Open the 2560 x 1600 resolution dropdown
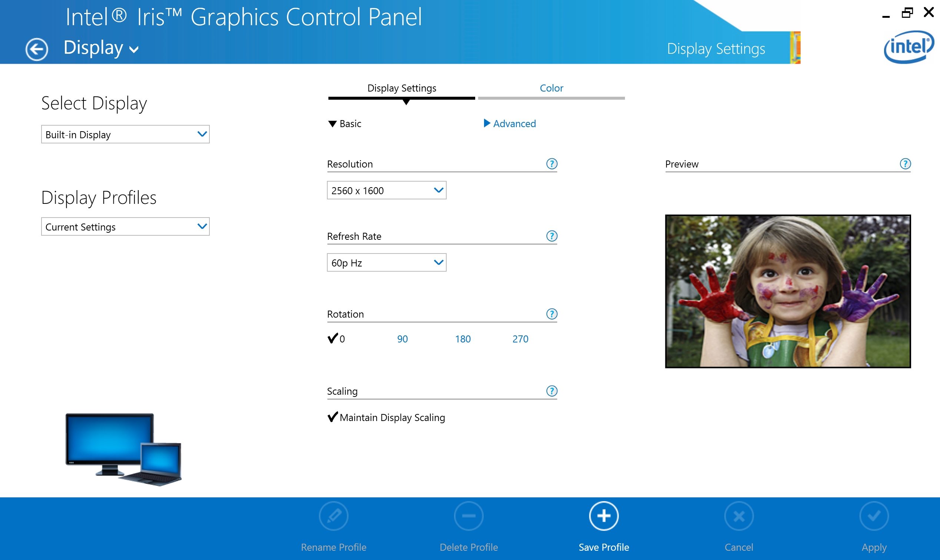 pos(386,190)
